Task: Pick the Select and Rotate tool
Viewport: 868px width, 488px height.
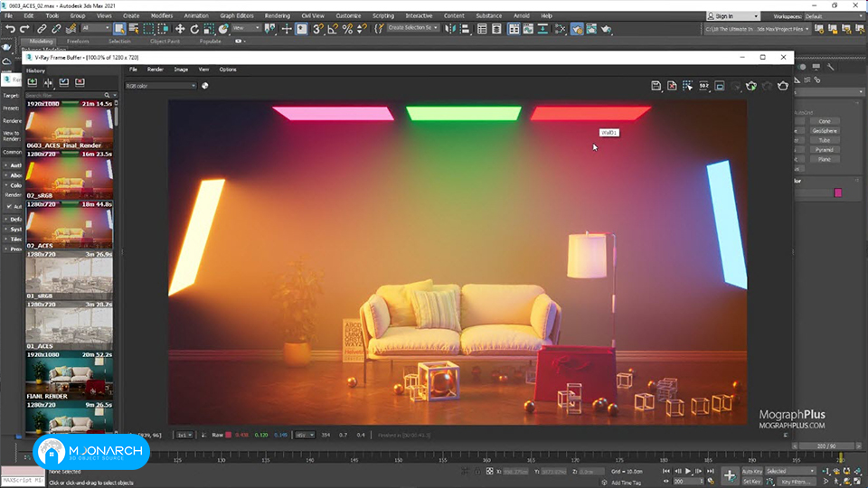Action: pos(194,29)
